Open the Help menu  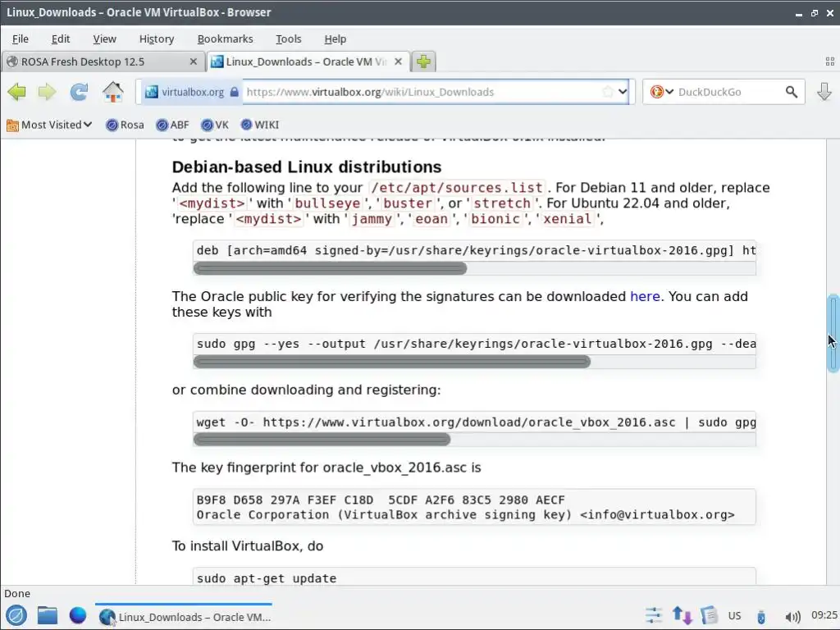(336, 39)
